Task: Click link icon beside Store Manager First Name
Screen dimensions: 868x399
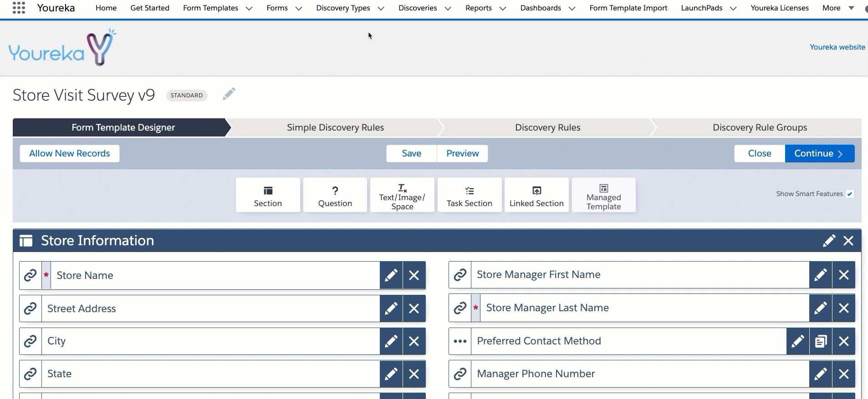Action: click(x=460, y=275)
